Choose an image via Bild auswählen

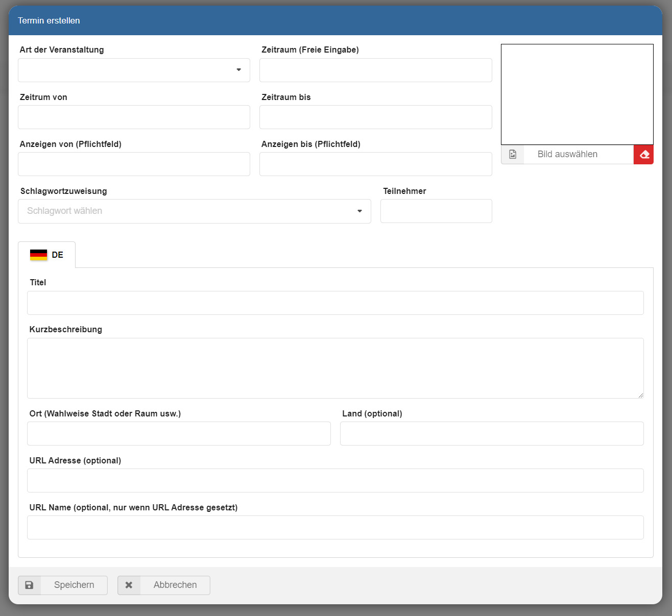coord(567,155)
